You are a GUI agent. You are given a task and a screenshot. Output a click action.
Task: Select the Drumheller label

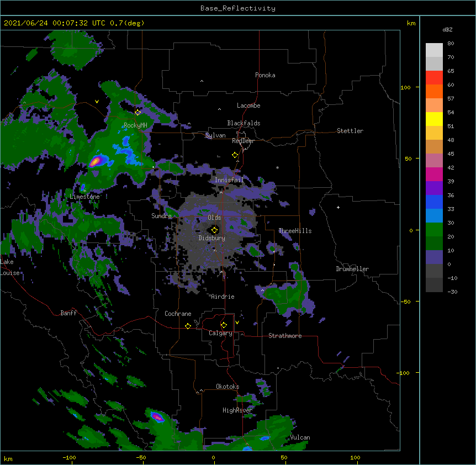[352, 269]
